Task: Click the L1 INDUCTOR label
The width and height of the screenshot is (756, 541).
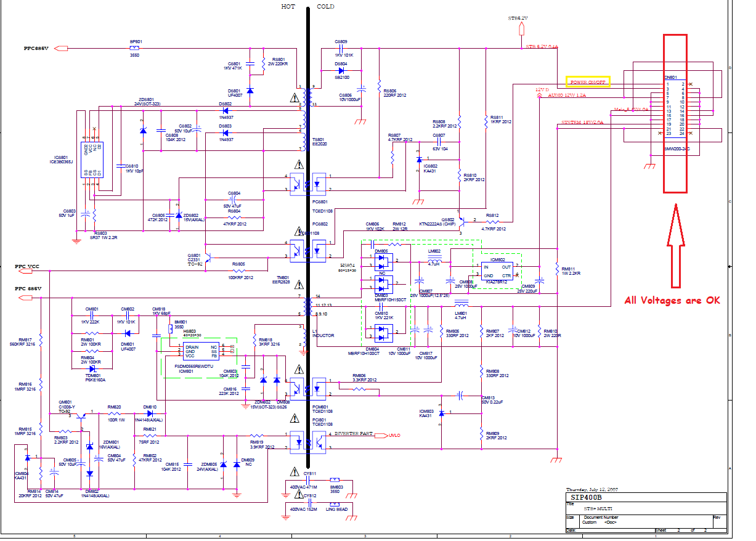Action: point(322,333)
